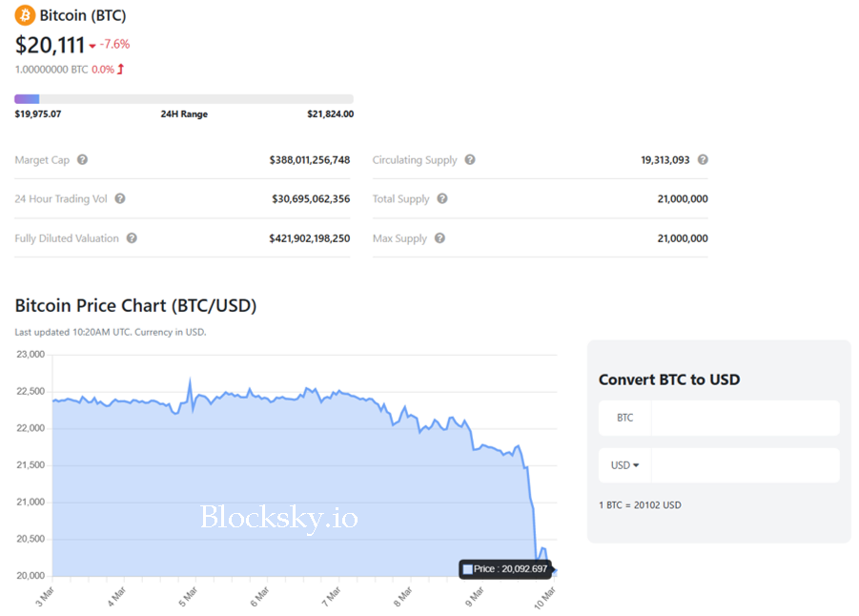Click the Total Supply 21,000,000 value
The height and width of the screenshot is (616, 859).
click(x=683, y=199)
